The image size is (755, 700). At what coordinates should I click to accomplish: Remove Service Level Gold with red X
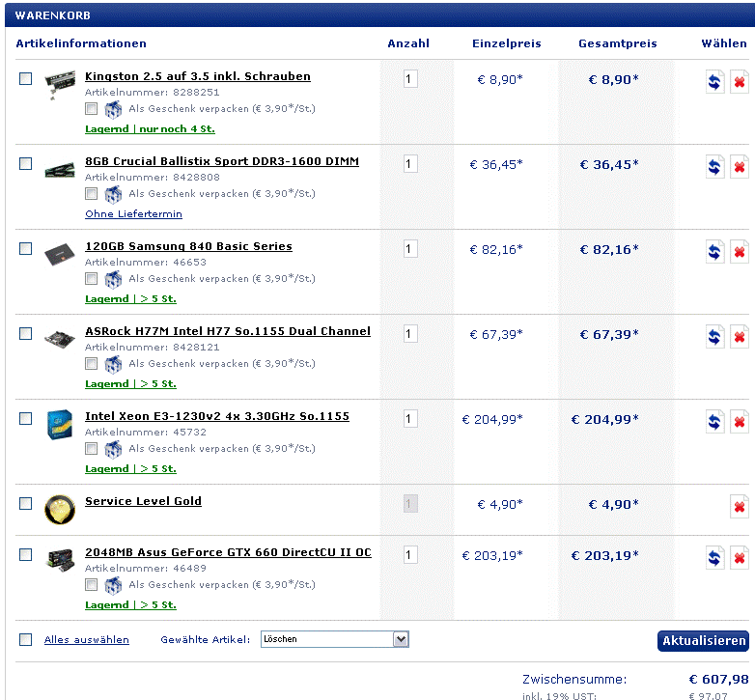[x=740, y=507]
